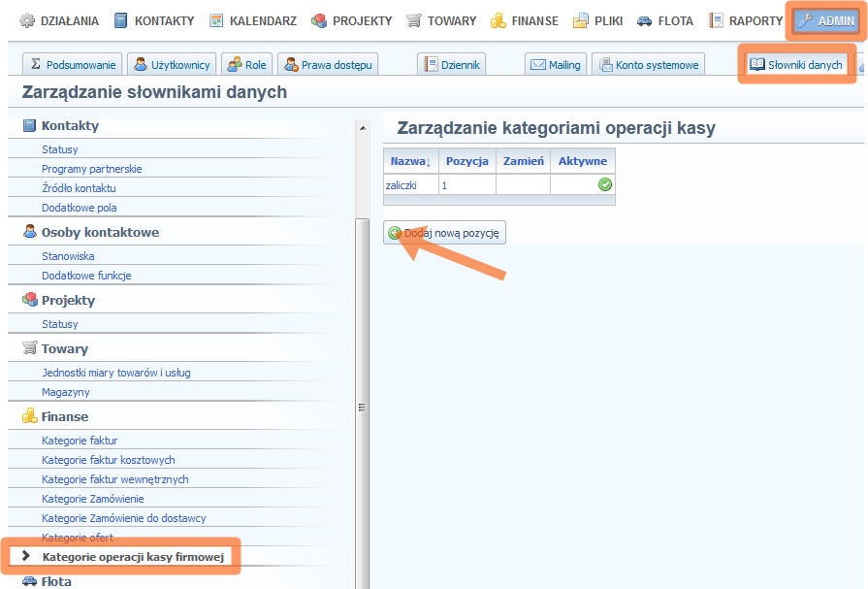Toggle the green active checkmark for zaliczki
868x589 pixels.
[x=605, y=184]
